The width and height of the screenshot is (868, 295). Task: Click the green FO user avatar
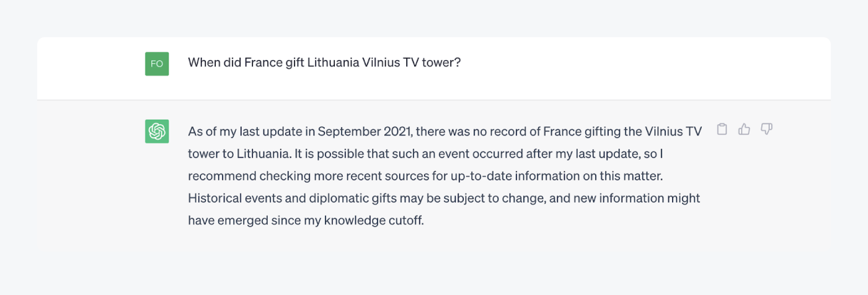157,64
